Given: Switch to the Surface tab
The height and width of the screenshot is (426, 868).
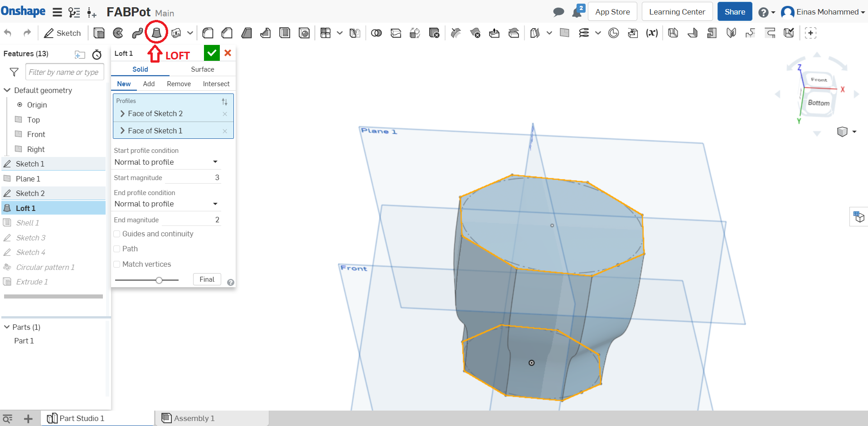Looking at the screenshot, I should pyautogui.click(x=203, y=69).
